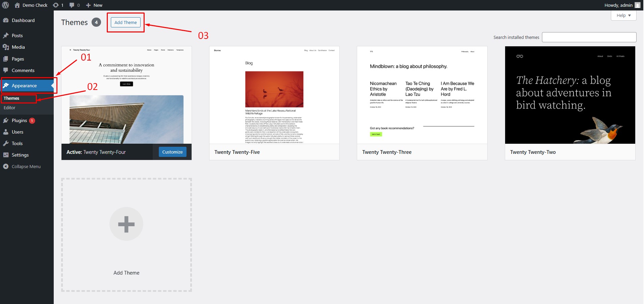The image size is (644, 304).
Task: Open the Howdy, admin account menu
Action: click(618, 5)
